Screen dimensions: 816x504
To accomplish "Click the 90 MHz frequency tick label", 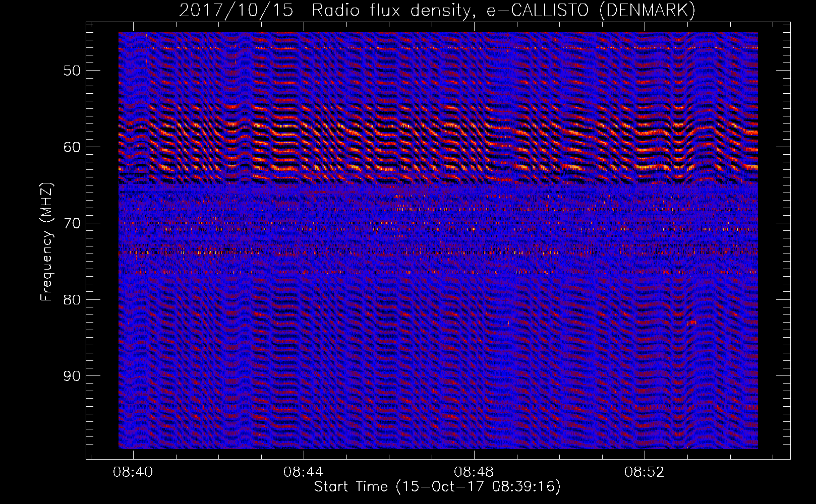I will tap(72, 376).
